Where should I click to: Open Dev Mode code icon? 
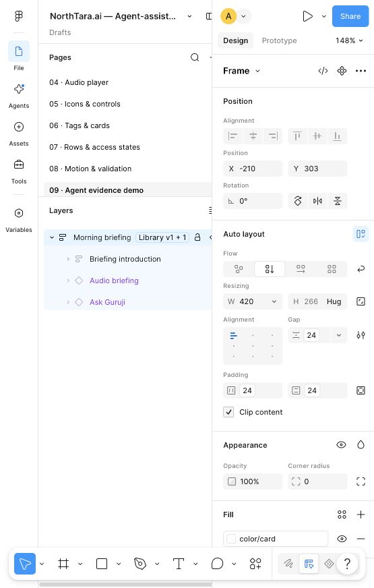coord(323,71)
